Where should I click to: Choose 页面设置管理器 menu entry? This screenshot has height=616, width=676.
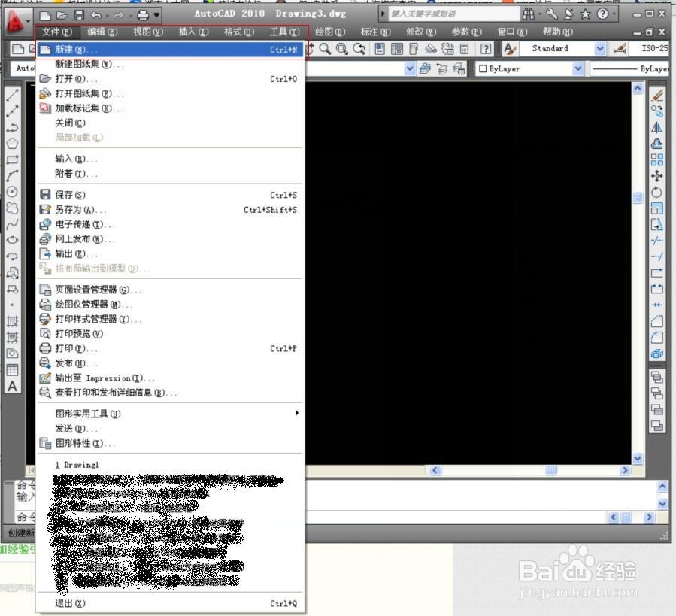[170, 290]
